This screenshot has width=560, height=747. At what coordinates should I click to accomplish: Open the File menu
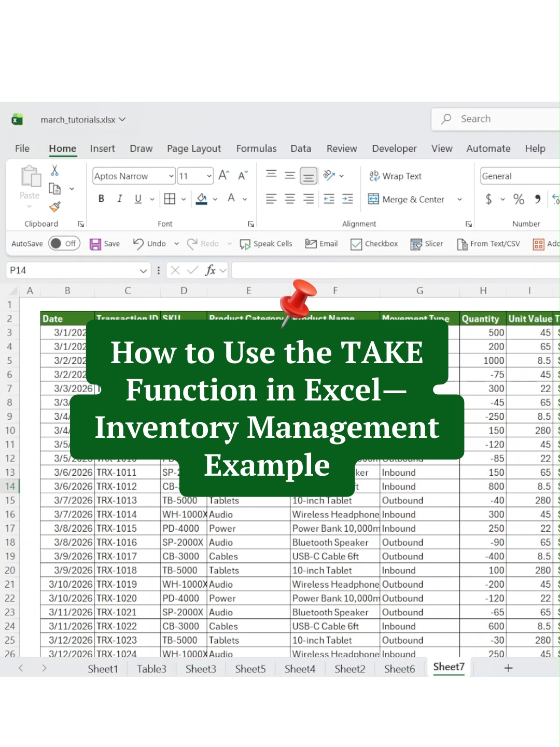[x=22, y=148]
